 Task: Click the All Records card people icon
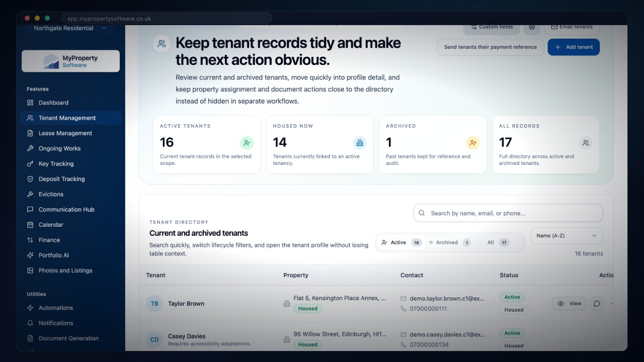(586, 143)
